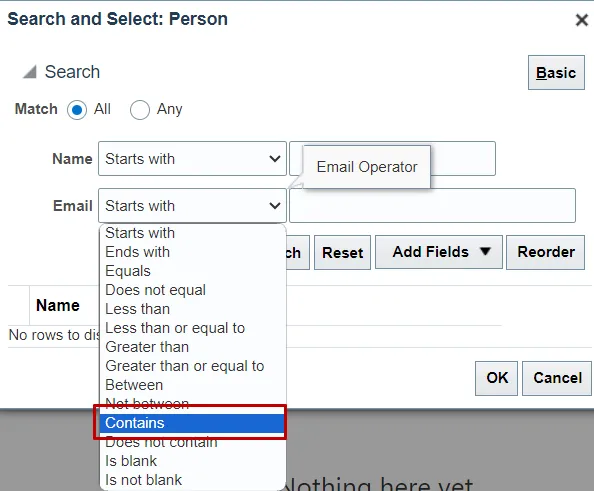
Task: Open the Name operator dropdown
Action: tap(192, 159)
